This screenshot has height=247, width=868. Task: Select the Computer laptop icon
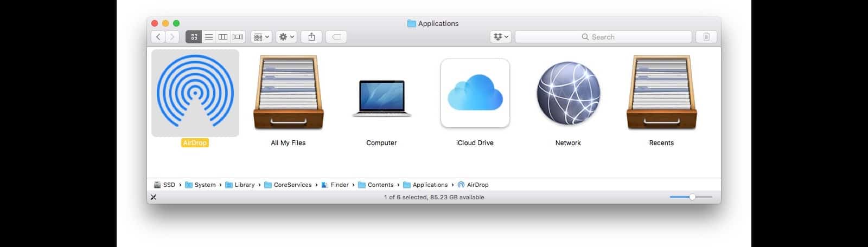381,99
